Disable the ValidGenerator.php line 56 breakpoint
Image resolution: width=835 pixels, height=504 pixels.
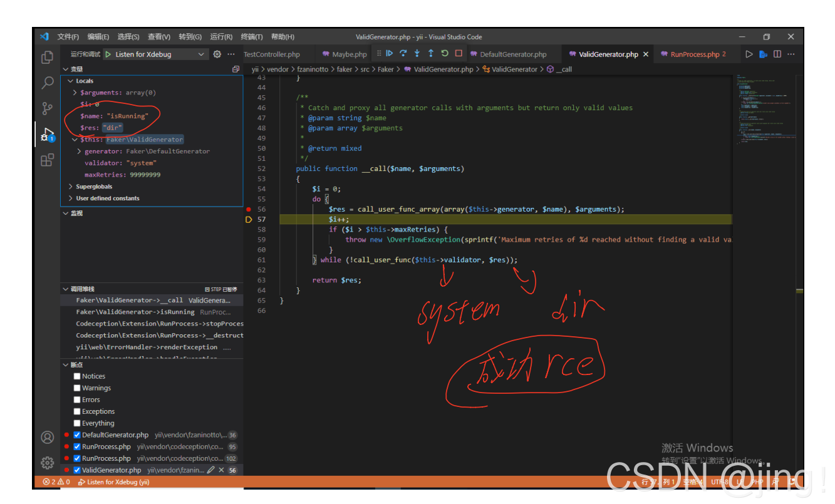(x=77, y=470)
